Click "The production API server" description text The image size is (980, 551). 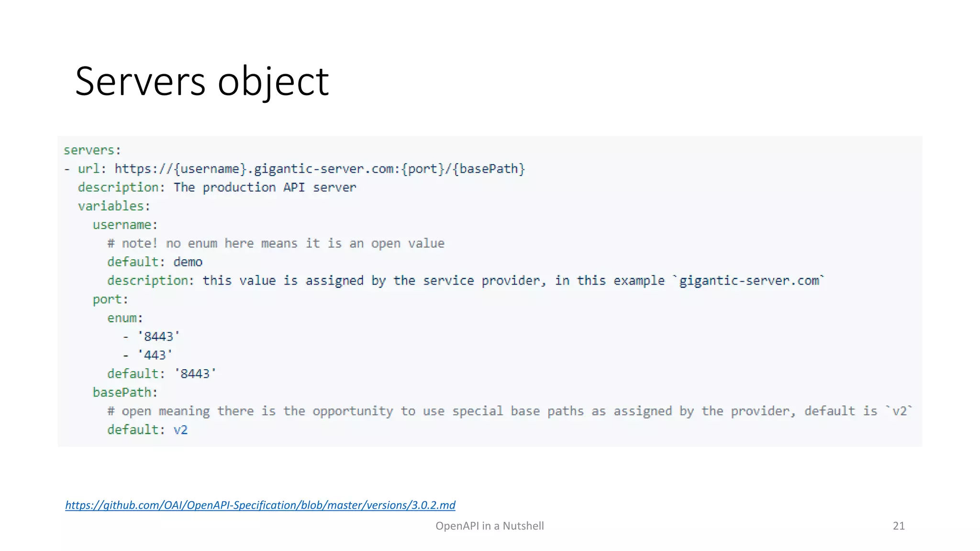point(265,187)
